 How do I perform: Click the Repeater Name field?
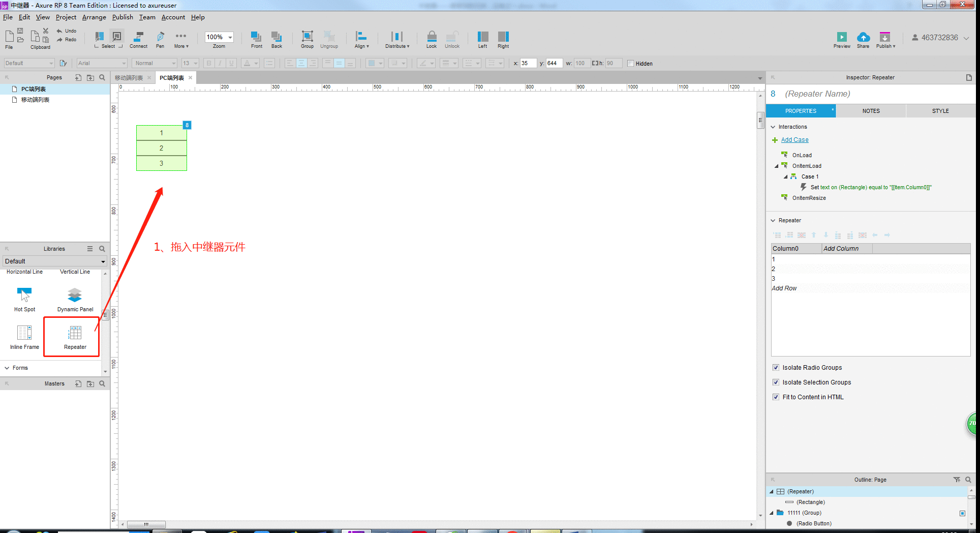click(817, 94)
